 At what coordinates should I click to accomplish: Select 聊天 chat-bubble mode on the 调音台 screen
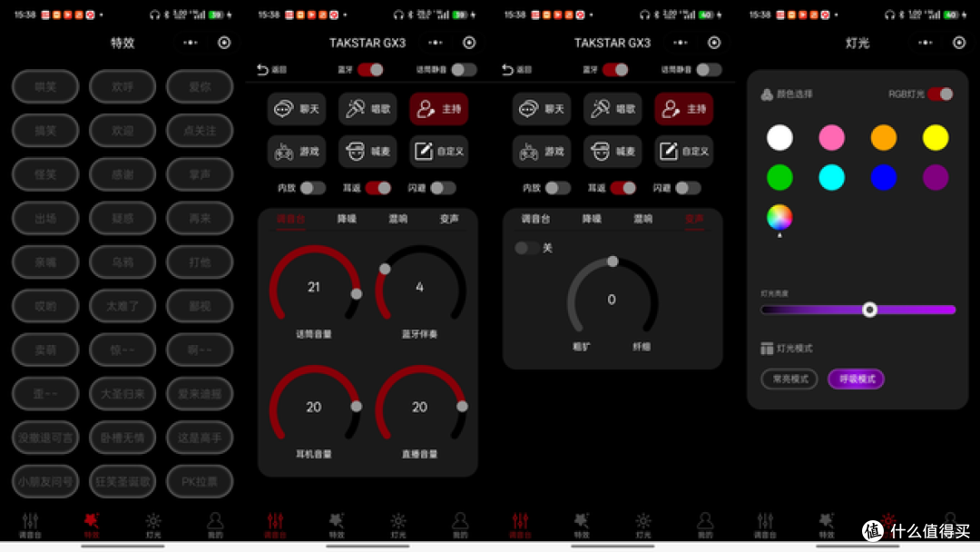click(x=297, y=109)
